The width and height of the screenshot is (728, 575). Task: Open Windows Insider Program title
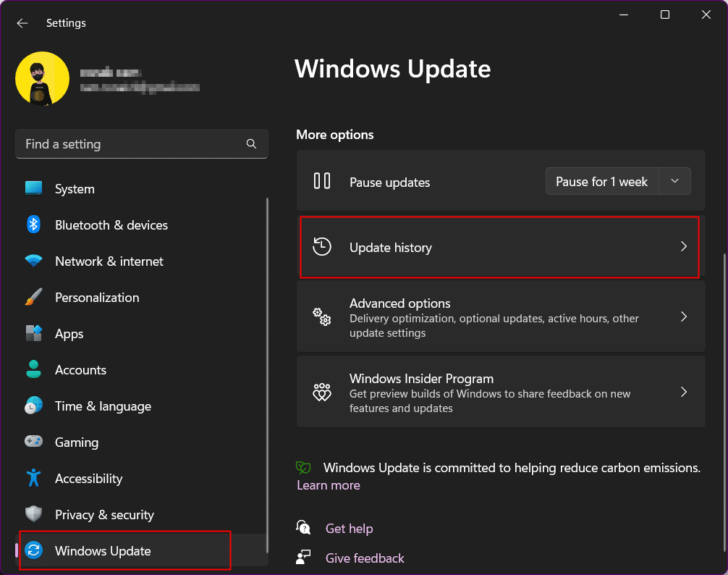click(x=422, y=379)
